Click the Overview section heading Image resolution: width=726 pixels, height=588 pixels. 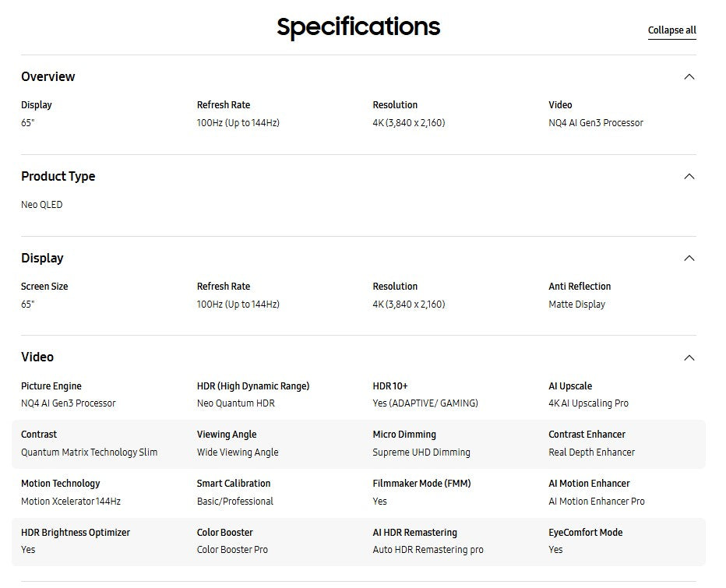(48, 76)
